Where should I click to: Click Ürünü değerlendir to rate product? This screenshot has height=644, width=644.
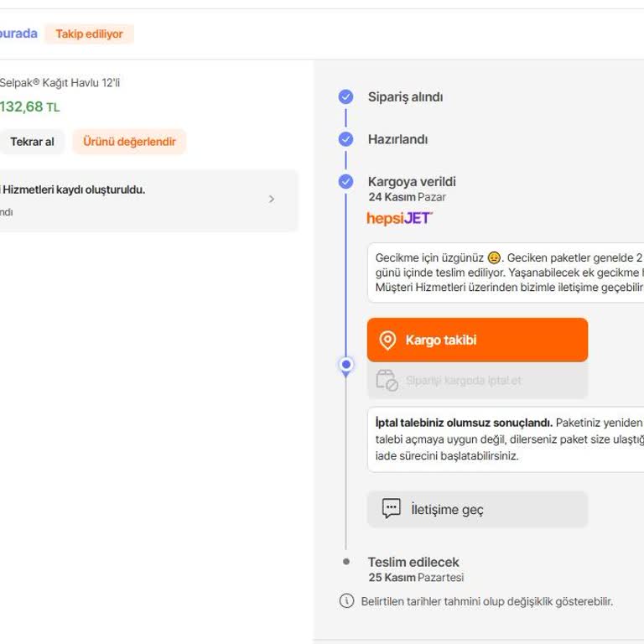[x=129, y=142]
